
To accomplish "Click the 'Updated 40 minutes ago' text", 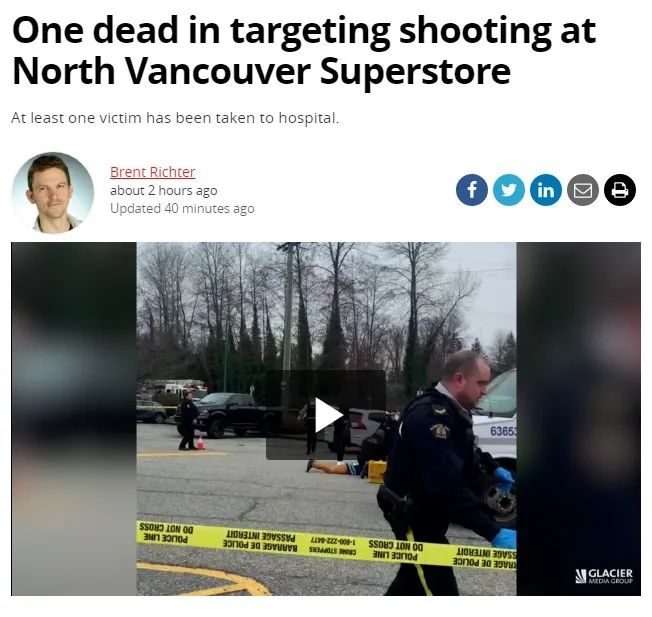I will (x=182, y=208).
